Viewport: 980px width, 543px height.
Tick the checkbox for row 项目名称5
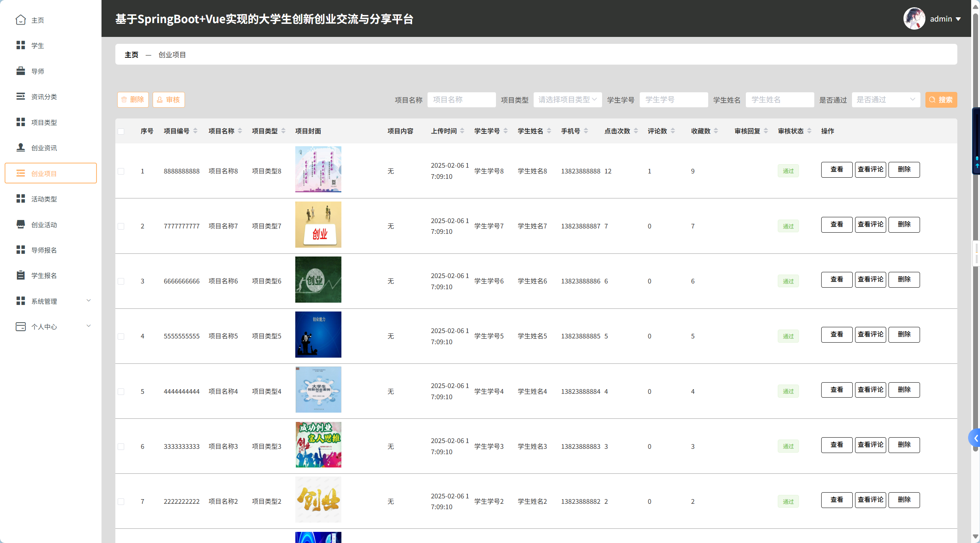click(121, 336)
